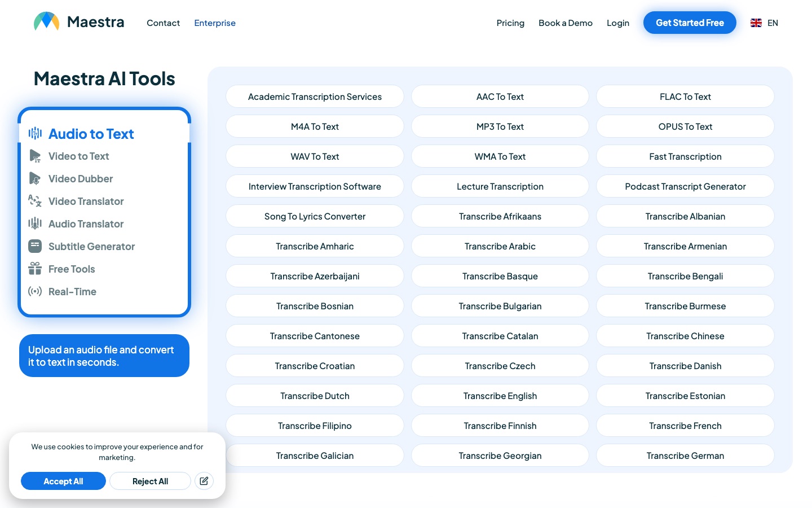Click the Video Dubber icon
Image resolution: width=812 pixels, height=508 pixels.
click(x=35, y=178)
